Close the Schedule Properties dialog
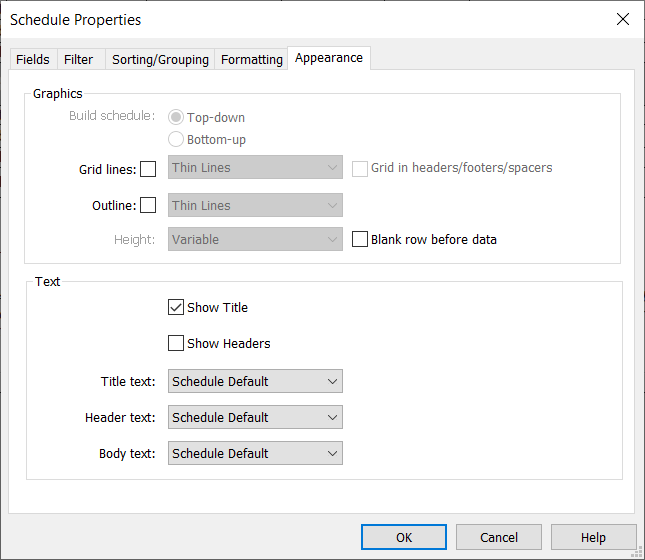 click(x=622, y=19)
